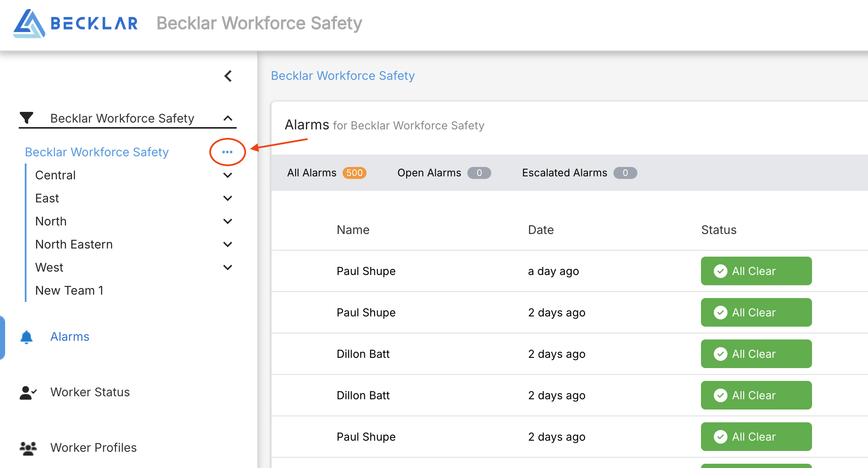Click the Becklar logo icon
Image resolution: width=868 pixels, height=468 pixels.
[x=29, y=23]
